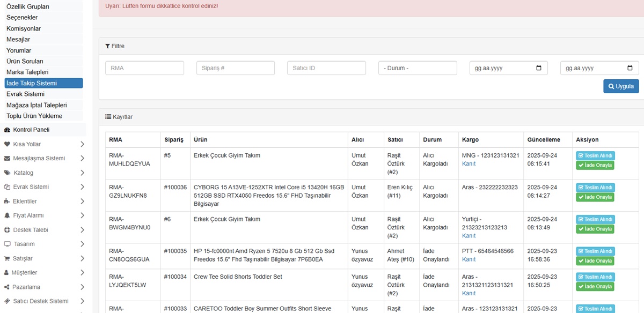Click the Fiyat Alarmı bell icon
Viewport: 644px width, 313px height.
[7, 215]
